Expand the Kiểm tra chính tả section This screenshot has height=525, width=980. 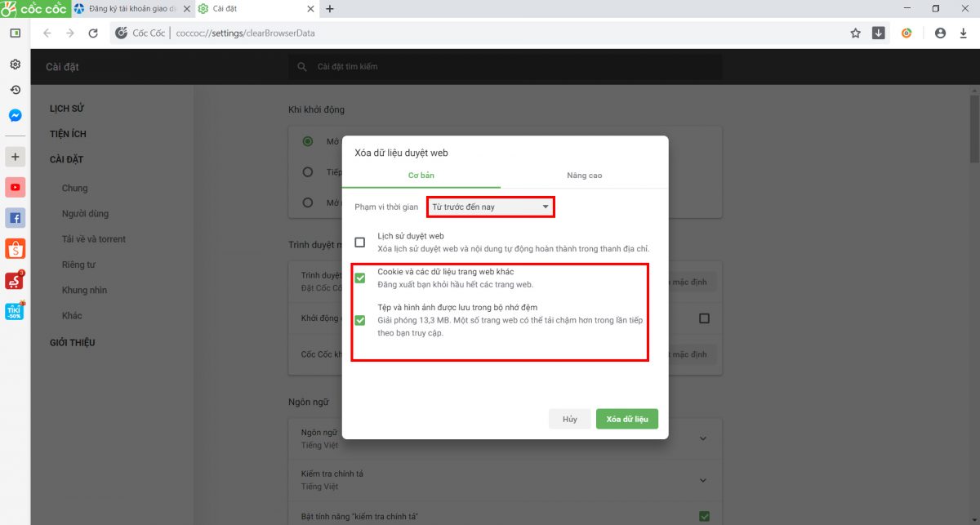pos(702,480)
